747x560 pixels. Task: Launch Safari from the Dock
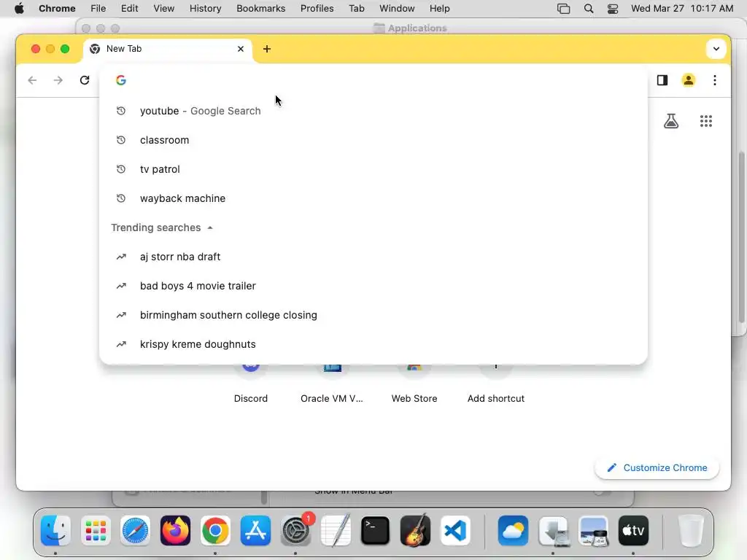(135, 531)
